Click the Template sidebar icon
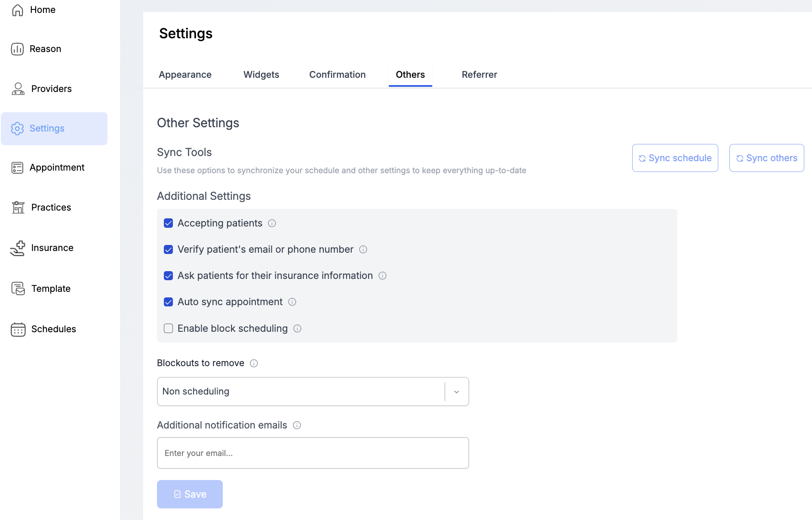 pyautogui.click(x=18, y=289)
